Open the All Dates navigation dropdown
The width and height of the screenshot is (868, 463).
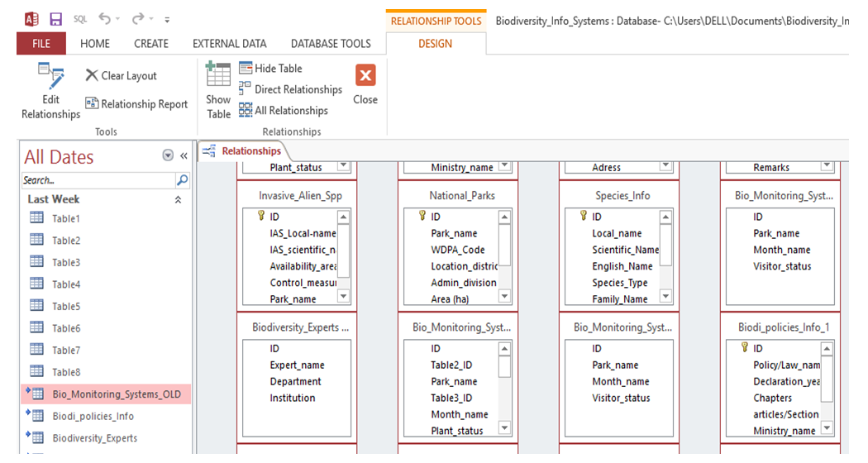[x=169, y=156]
